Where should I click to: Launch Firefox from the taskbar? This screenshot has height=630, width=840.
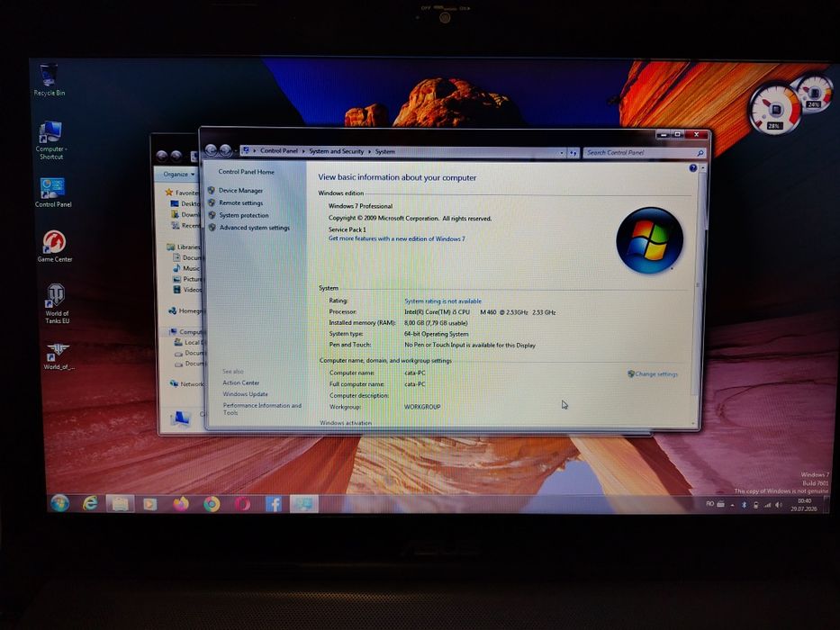coord(181,504)
